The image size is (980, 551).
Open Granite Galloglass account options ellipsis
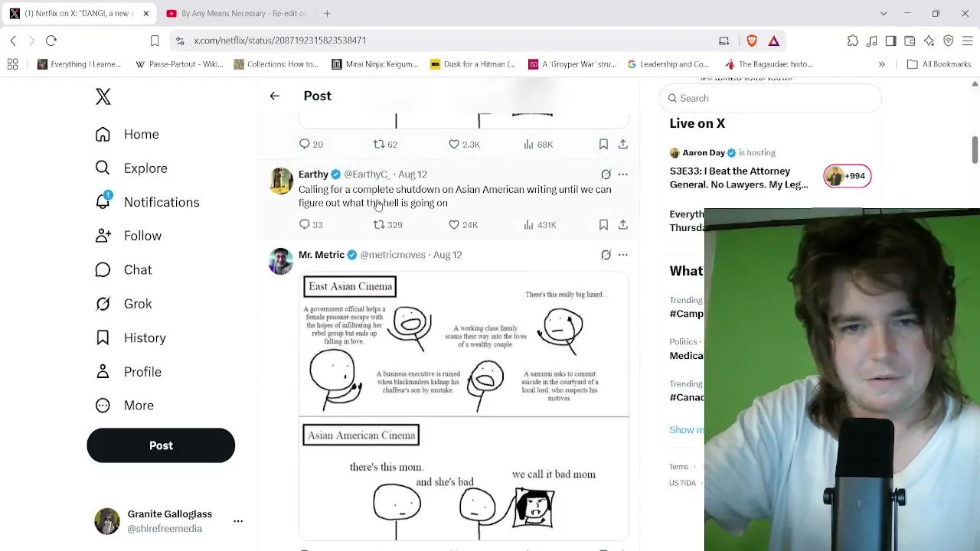[238, 521]
